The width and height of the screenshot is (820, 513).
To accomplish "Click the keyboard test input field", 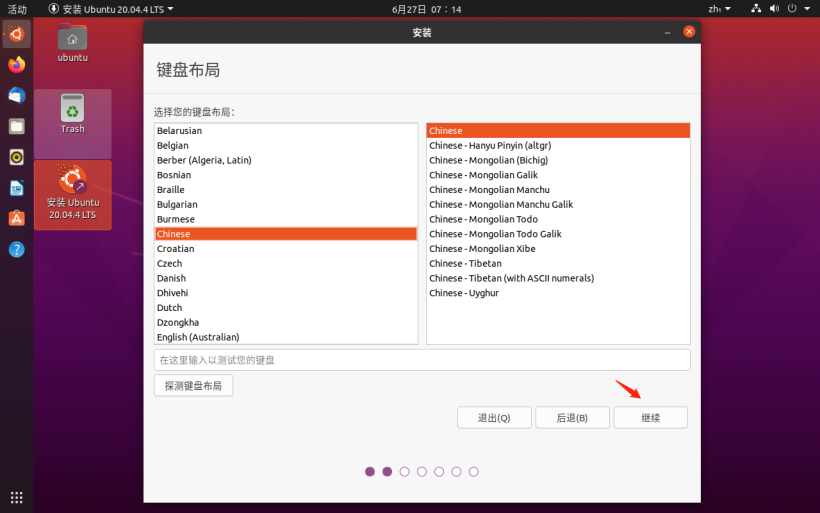I will [421, 360].
